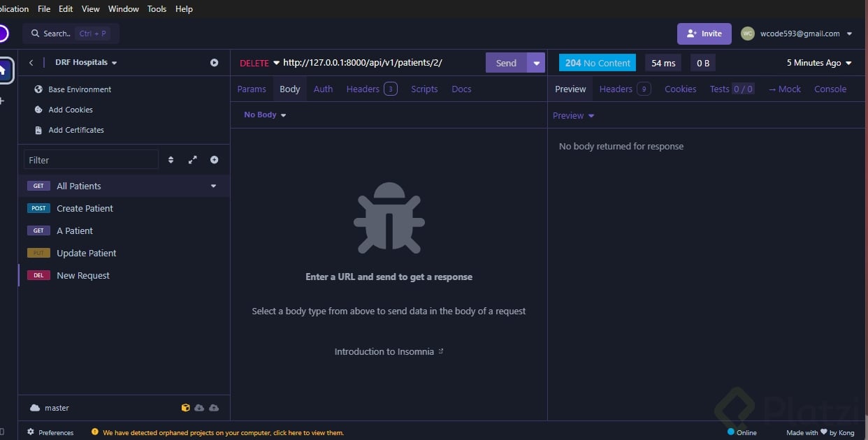Switch to the Mock tab
This screenshot has width=868, height=440.
coord(784,89)
